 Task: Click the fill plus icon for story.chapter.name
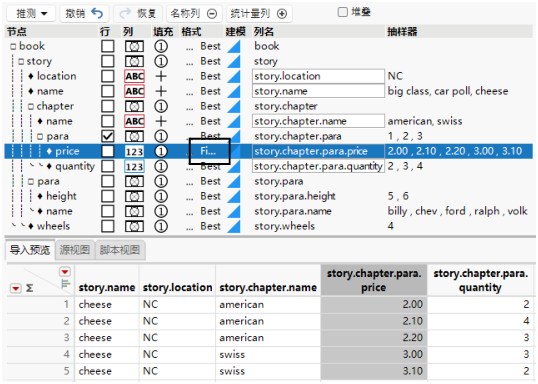(161, 121)
